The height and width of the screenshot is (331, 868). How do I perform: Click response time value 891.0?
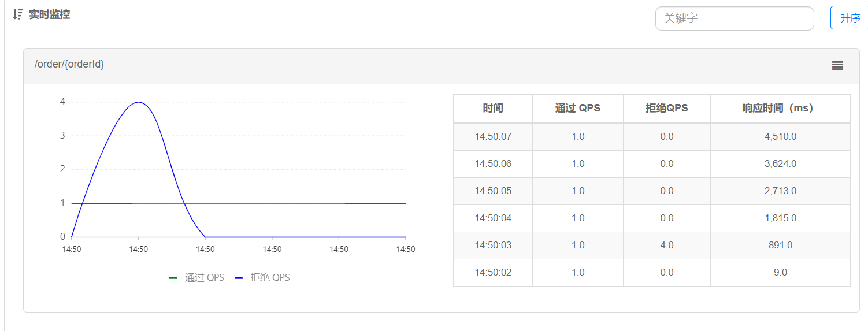pos(780,246)
